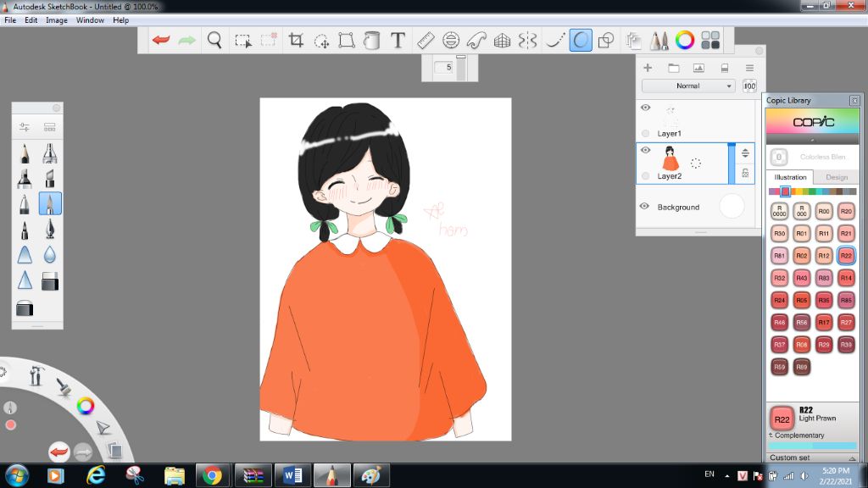
Task: Add a new layer with plus icon
Action: coord(647,68)
